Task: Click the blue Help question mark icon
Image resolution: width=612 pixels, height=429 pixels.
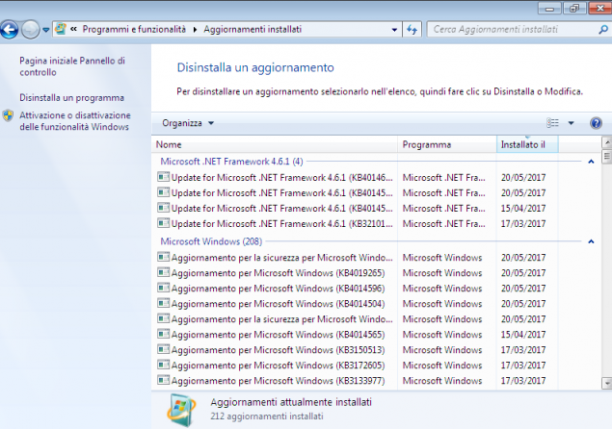Action: (596, 123)
